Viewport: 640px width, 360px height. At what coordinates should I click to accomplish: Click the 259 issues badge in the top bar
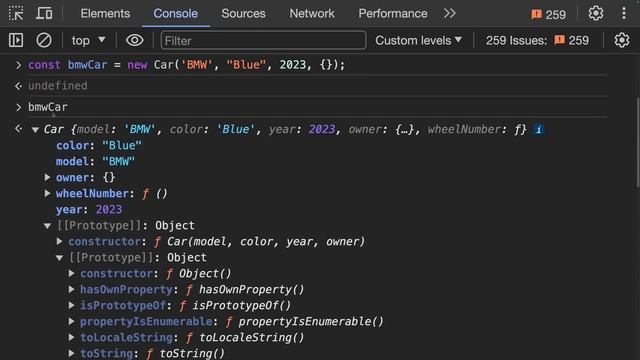click(x=549, y=15)
